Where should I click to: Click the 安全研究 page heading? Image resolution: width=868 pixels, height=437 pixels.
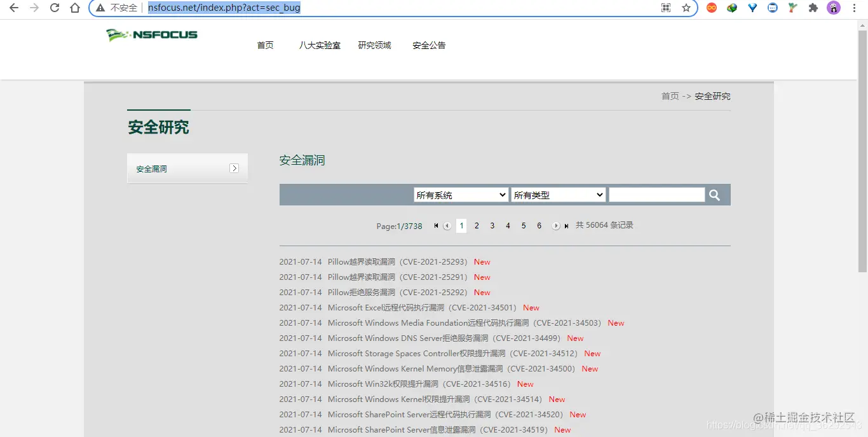[158, 127]
